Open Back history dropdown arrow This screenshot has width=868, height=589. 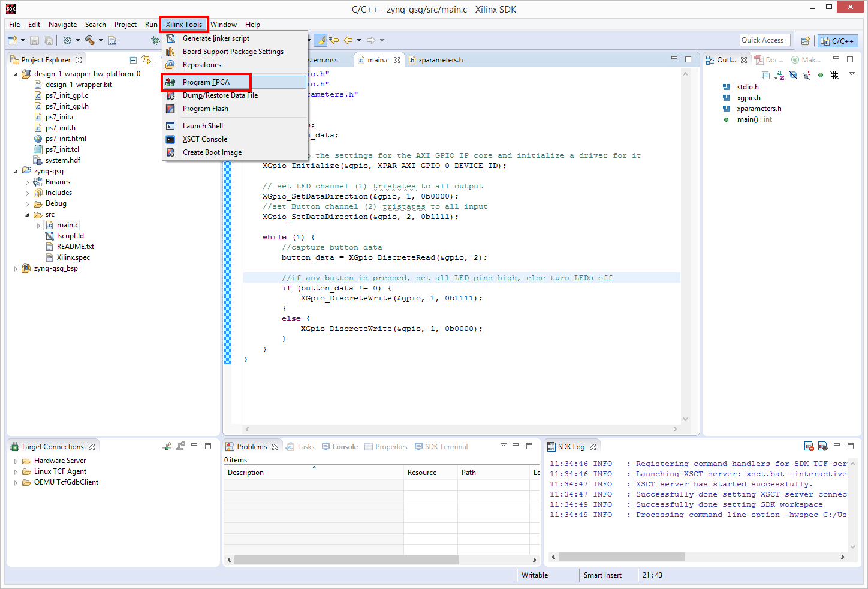(x=359, y=40)
